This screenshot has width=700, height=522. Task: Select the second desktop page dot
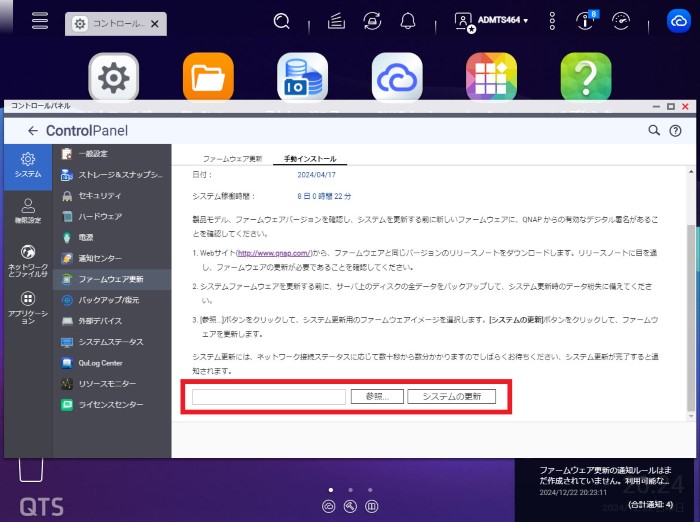(x=350, y=490)
